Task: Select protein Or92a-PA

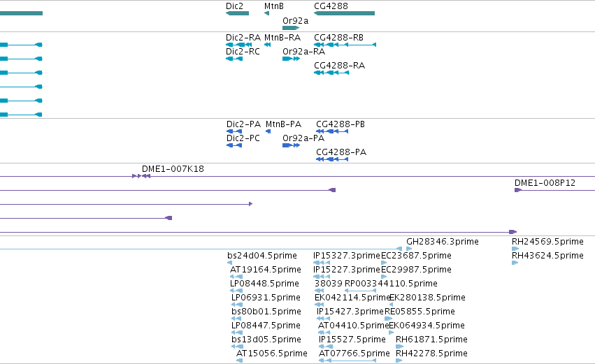Action: tap(303, 138)
